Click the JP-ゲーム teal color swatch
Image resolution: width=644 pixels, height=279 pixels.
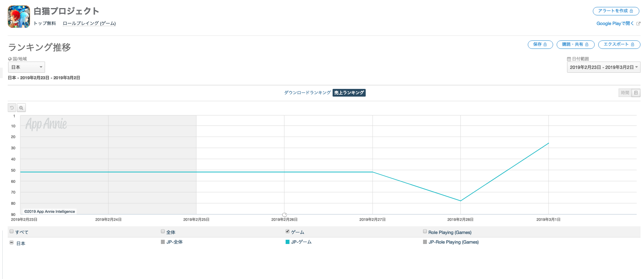pyautogui.click(x=287, y=242)
